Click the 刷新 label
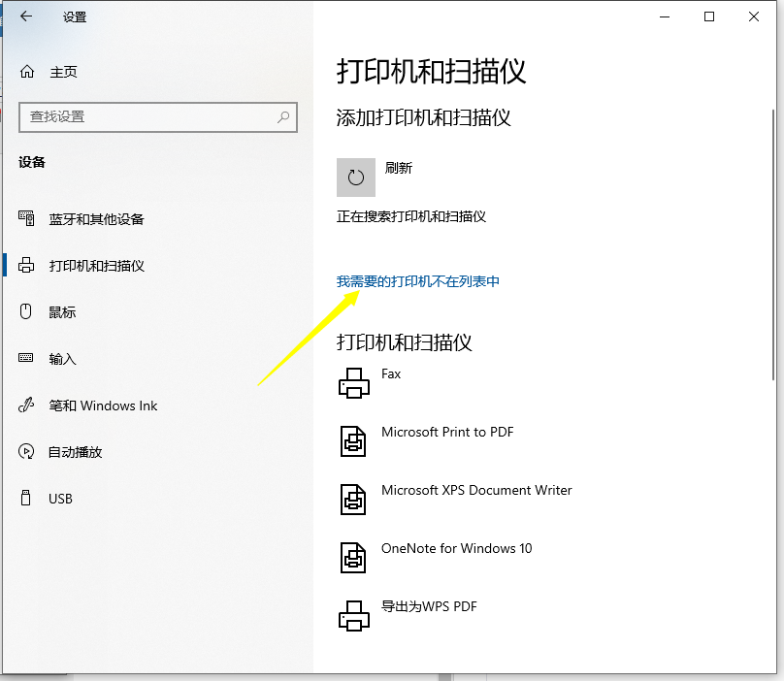The height and width of the screenshot is (681, 784). (399, 168)
